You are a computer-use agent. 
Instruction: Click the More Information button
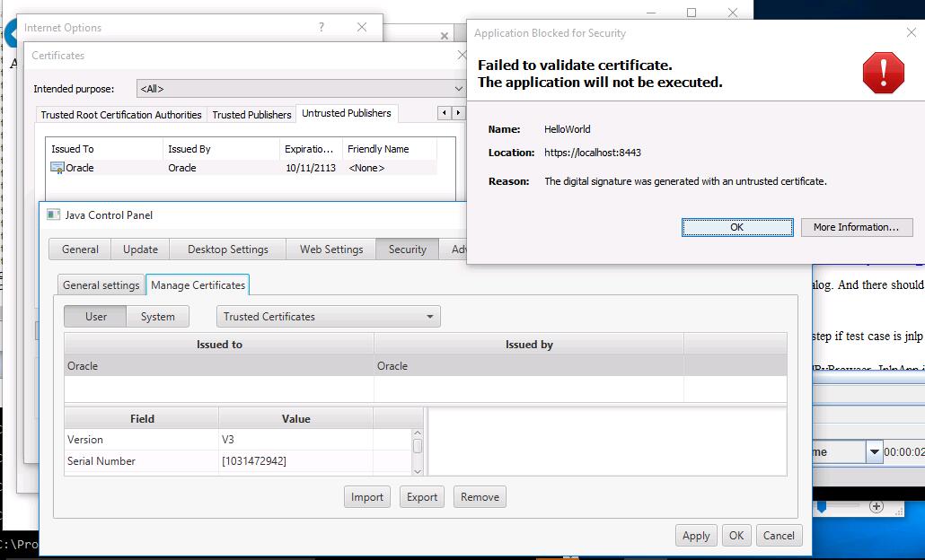point(856,227)
